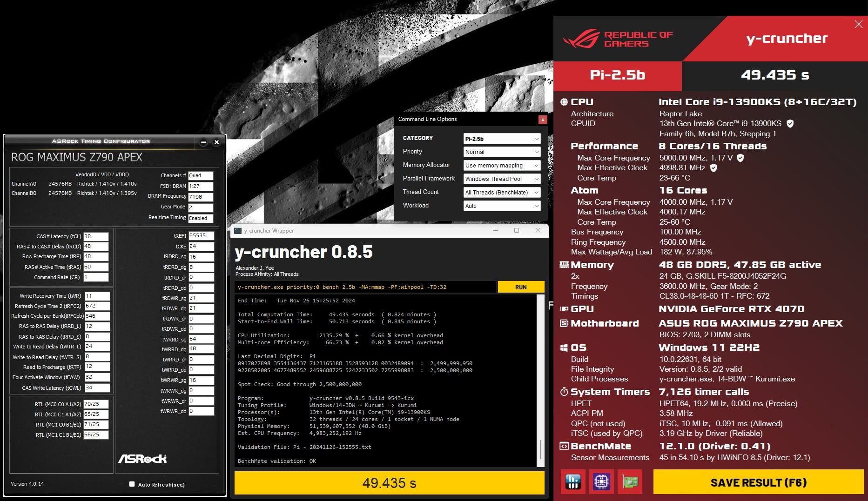868x501 pixels.
Task: Maximize the y-cruncher Wrapper window
Action: point(517,230)
